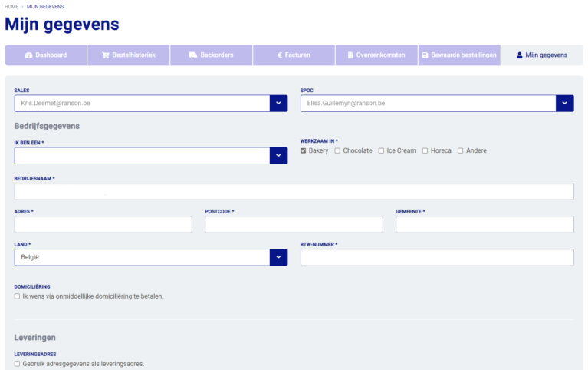Click the Bestelhistoriek shopping cart icon
Image resolution: width=588 pixels, height=370 pixels.
click(105, 55)
